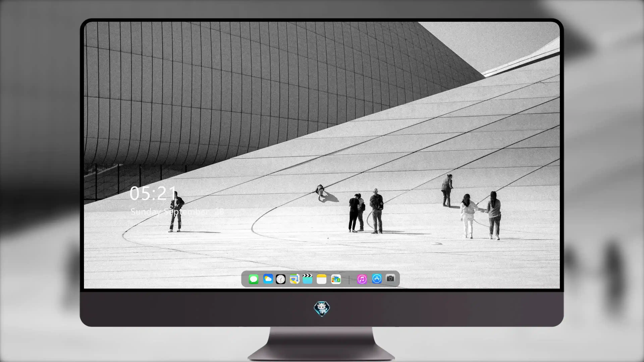Open the Maps app in the dock
Viewport: 644px width, 362px height.
point(294,279)
